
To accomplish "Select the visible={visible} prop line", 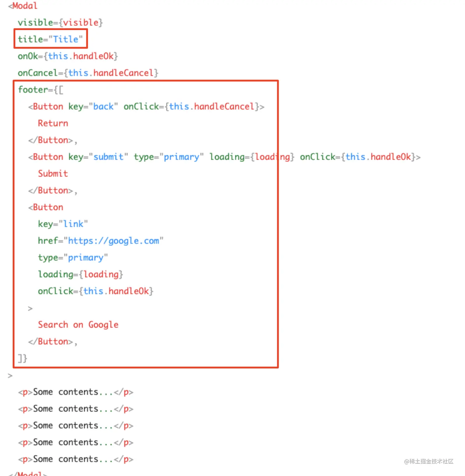I will tap(60, 22).
